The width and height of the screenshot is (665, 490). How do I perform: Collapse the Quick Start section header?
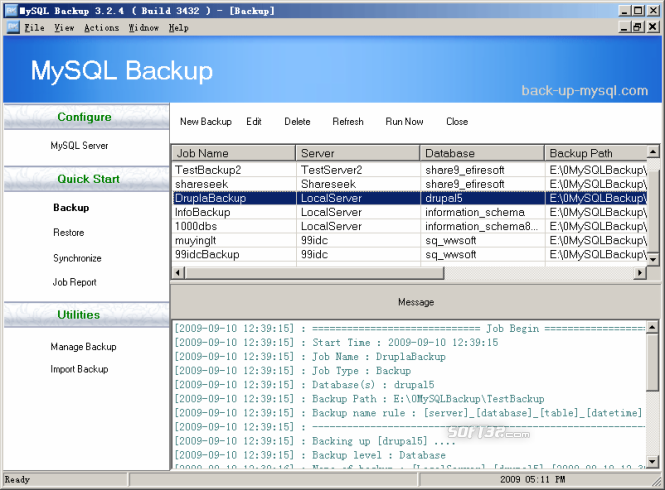click(87, 179)
